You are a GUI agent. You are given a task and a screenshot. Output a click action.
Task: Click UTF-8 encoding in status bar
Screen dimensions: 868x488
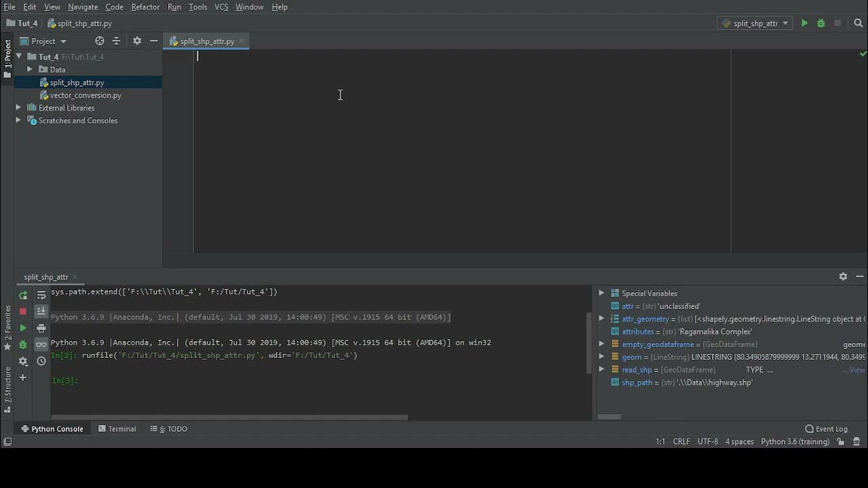707,441
